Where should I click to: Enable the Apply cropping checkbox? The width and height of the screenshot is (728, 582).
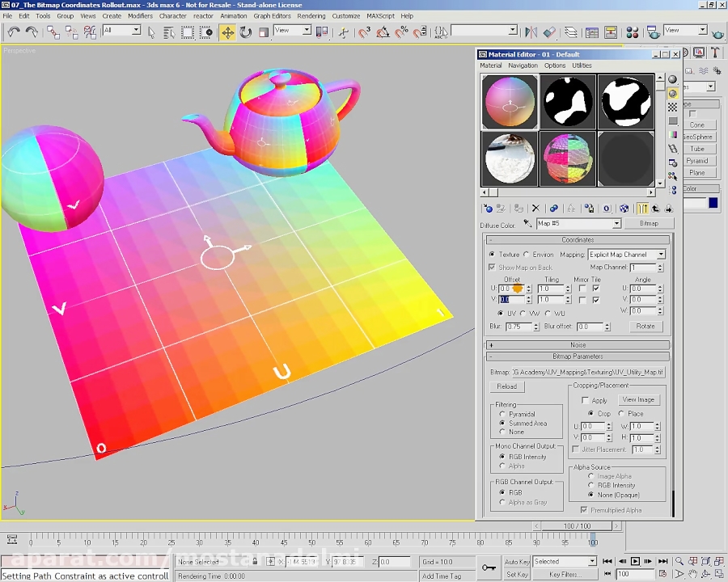[x=586, y=400]
